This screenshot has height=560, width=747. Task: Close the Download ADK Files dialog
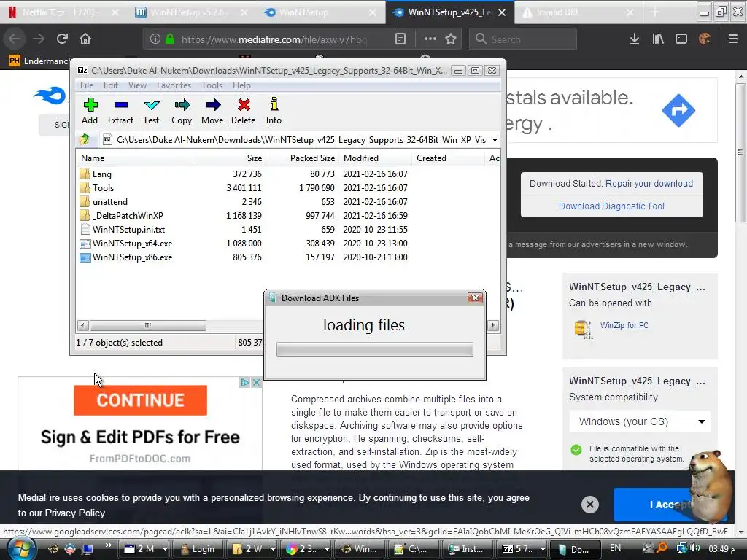(x=475, y=297)
